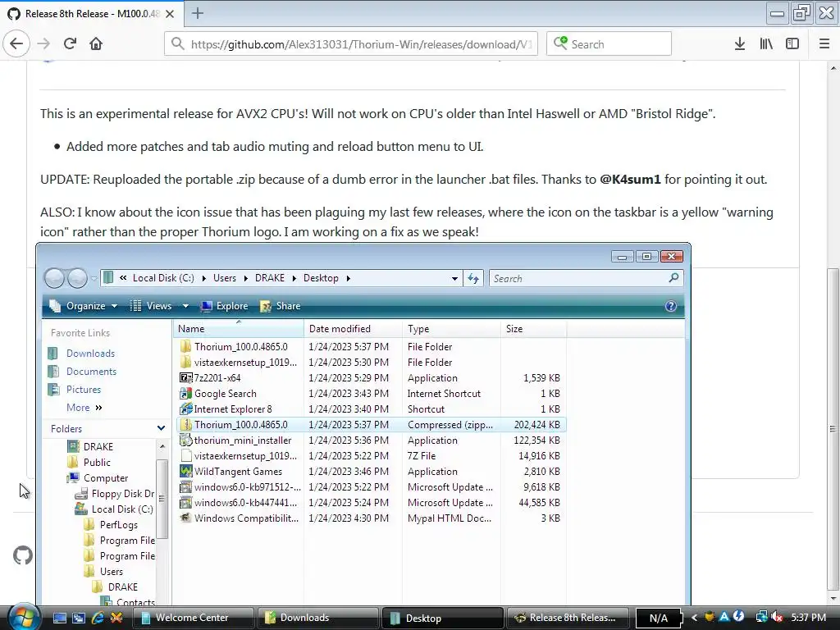Select Computer in folder tree
This screenshot has width=840, height=630.
tap(106, 478)
